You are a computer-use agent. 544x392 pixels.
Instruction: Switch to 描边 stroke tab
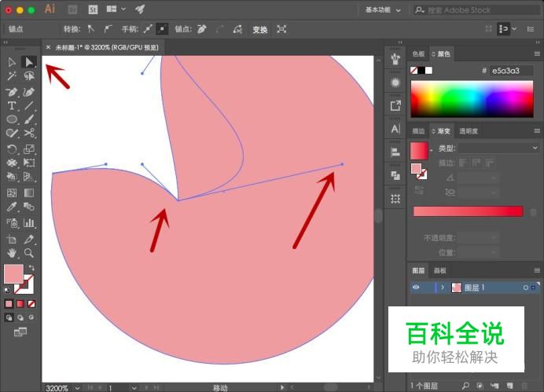pyautogui.click(x=418, y=131)
